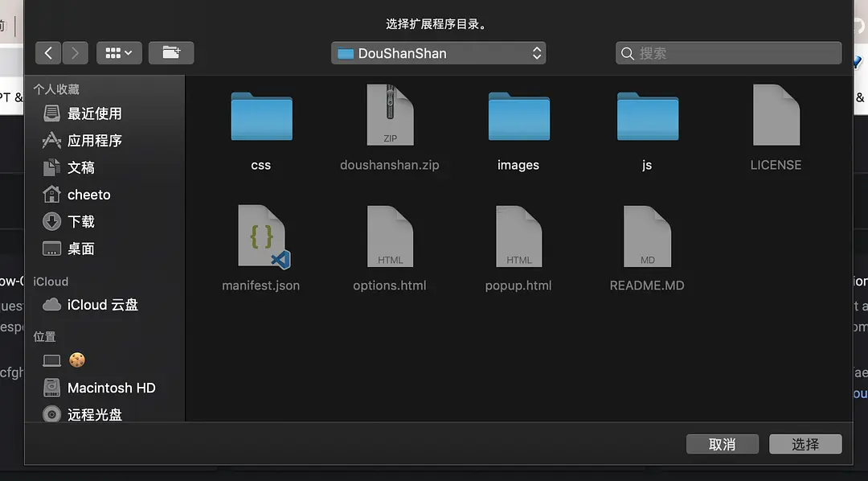Viewport: 868px width, 481px height.
Task: Click the doushanshan.zip file name
Action: tap(390, 165)
